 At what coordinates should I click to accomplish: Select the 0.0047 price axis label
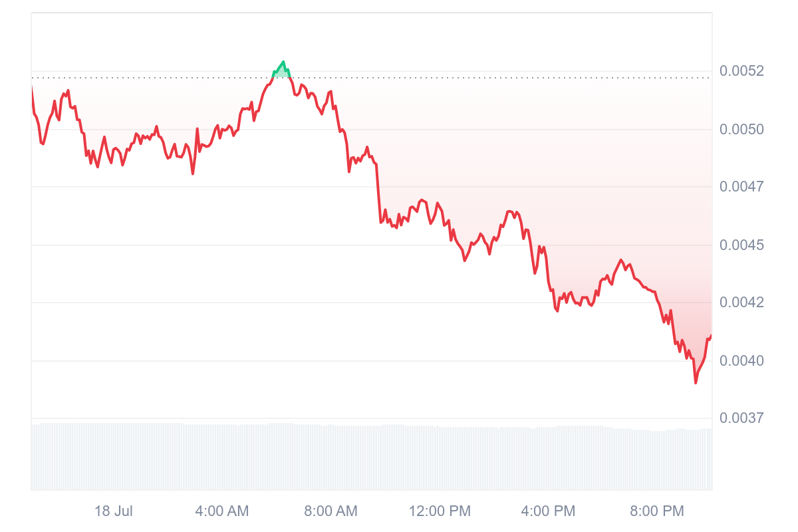click(x=741, y=187)
